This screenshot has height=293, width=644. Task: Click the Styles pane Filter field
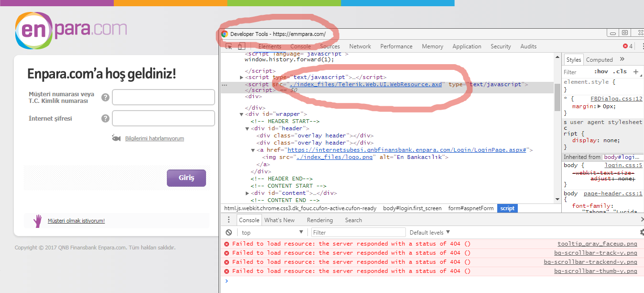(576, 72)
